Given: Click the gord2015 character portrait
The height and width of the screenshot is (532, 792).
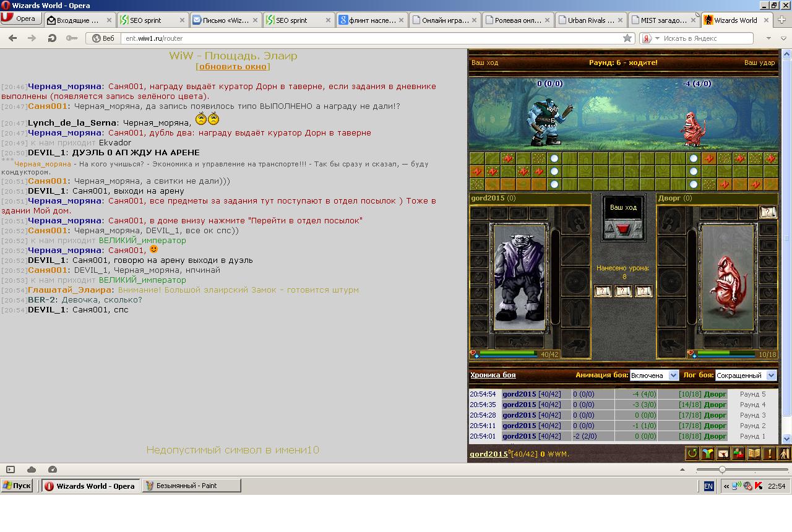Looking at the screenshot, I should 519,278.
